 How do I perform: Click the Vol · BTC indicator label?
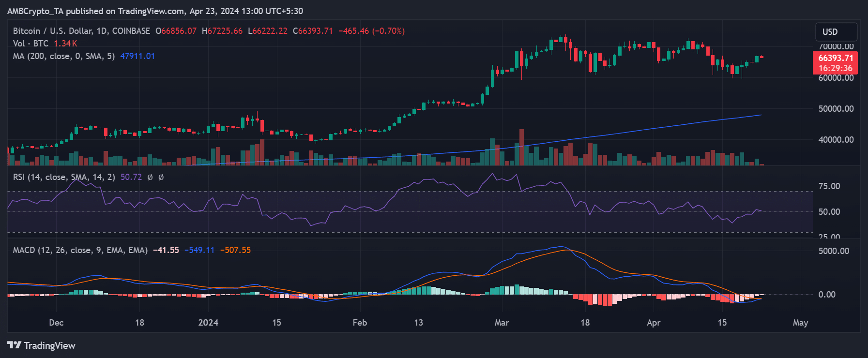[30, 44]
